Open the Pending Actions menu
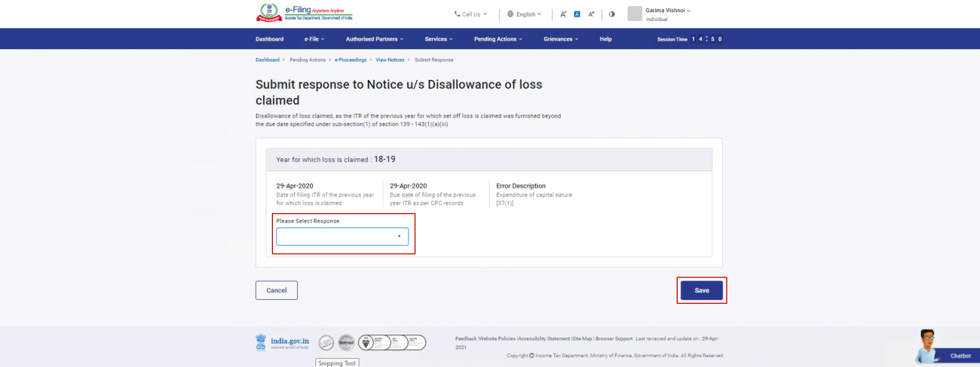 [498, 39]
